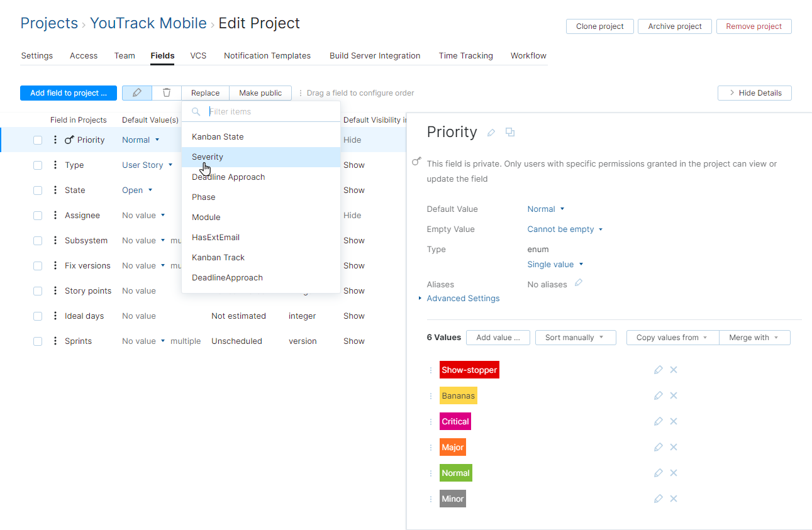Switch to the Time Tracking tab

click(x=465, y=55)
